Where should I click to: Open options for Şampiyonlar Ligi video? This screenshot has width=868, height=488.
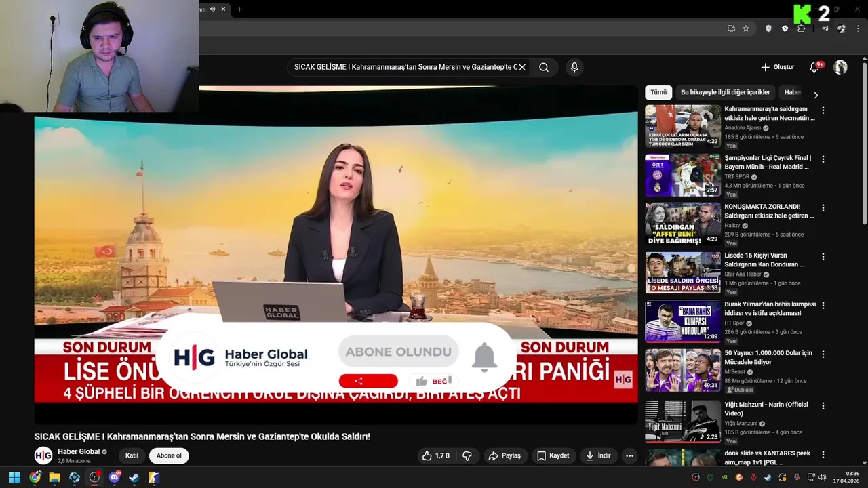823,159
